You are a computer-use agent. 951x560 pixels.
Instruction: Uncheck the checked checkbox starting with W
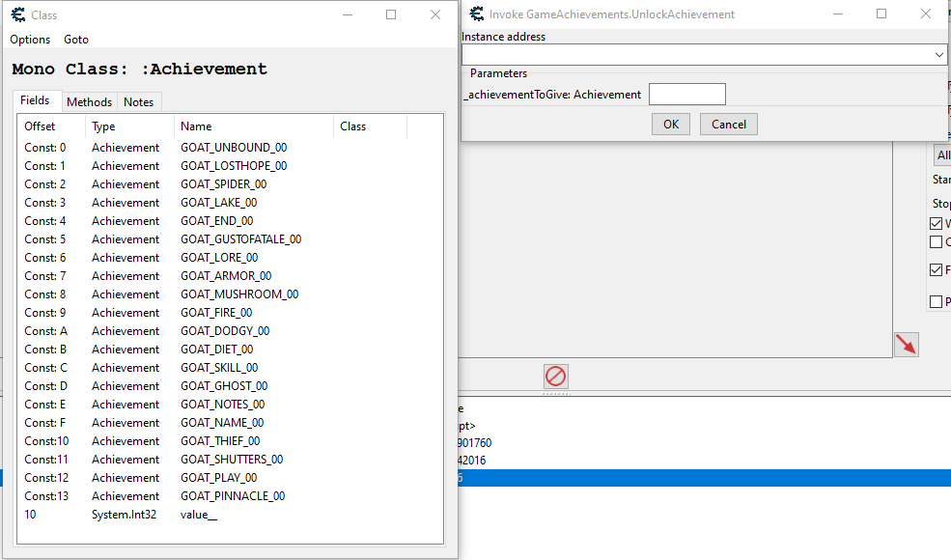point(936,223)
